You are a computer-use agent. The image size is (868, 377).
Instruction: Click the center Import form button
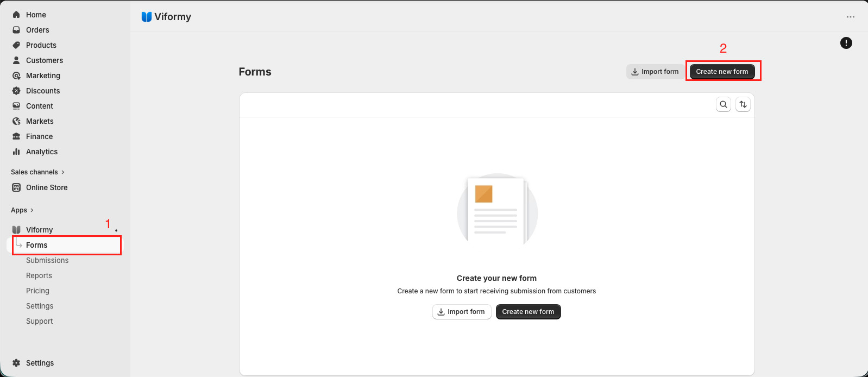click(x=462, y=312)
